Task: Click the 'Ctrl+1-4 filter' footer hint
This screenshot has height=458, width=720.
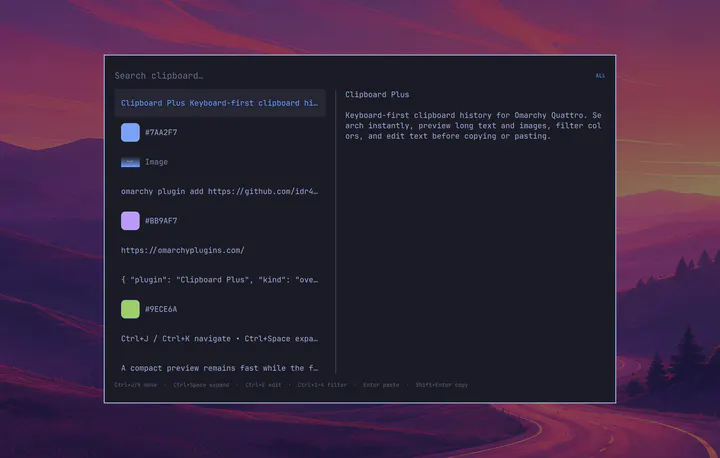Action: coord(322,385)
